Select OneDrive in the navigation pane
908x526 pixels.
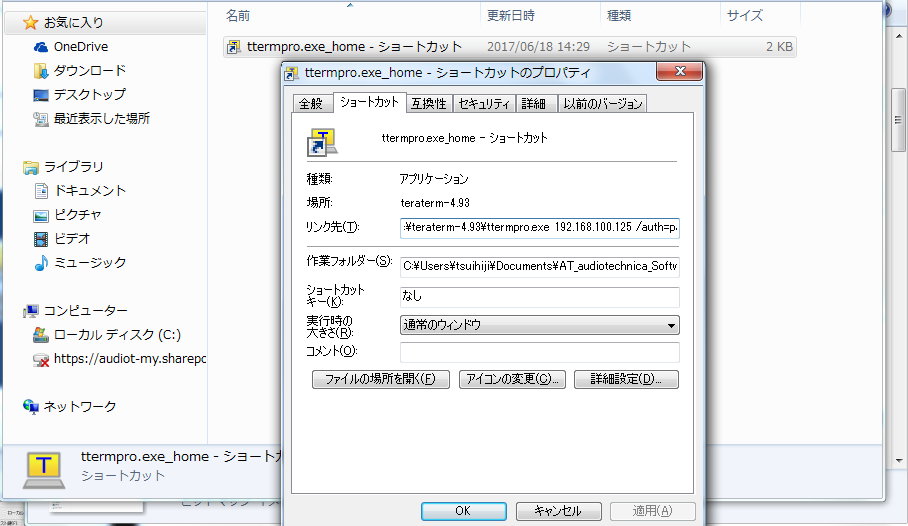pos(80,47)
